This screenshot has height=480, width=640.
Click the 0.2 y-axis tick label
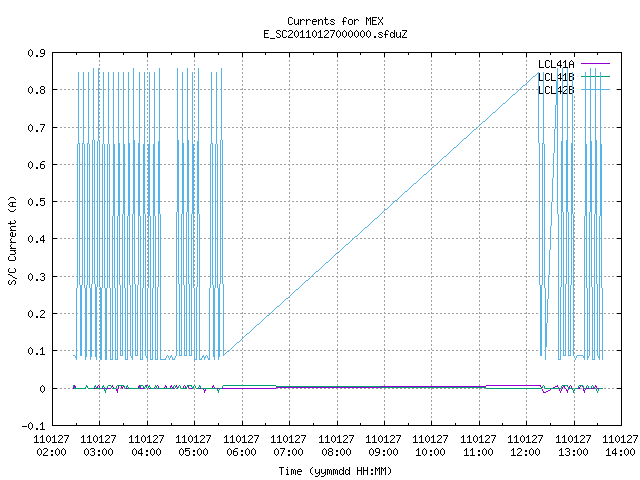coord(36,314)
